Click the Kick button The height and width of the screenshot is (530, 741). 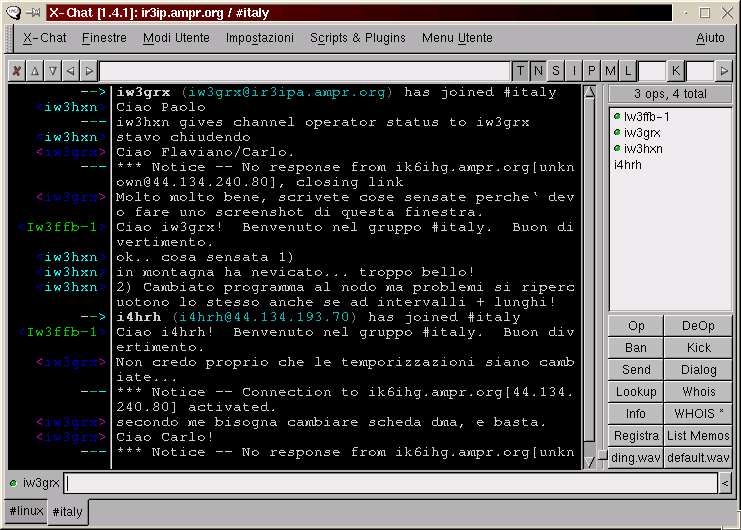click(x=698, y=348)
